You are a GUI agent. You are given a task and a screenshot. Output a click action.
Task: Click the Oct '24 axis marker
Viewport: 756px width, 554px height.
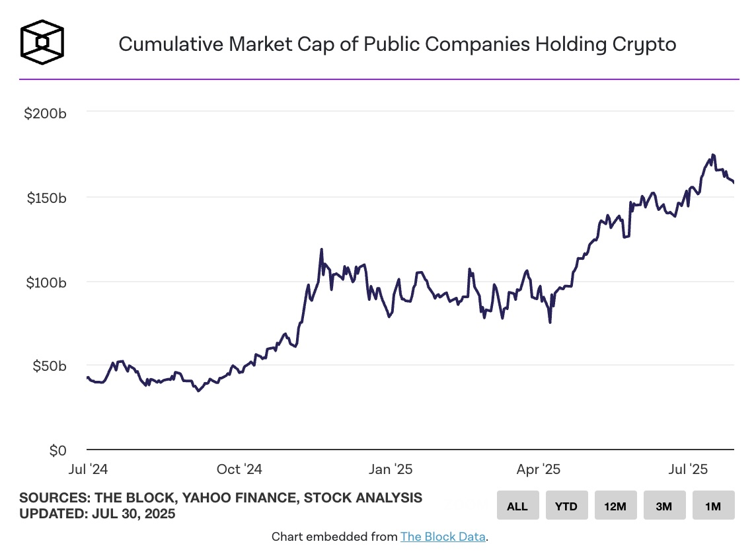point(239,469)
